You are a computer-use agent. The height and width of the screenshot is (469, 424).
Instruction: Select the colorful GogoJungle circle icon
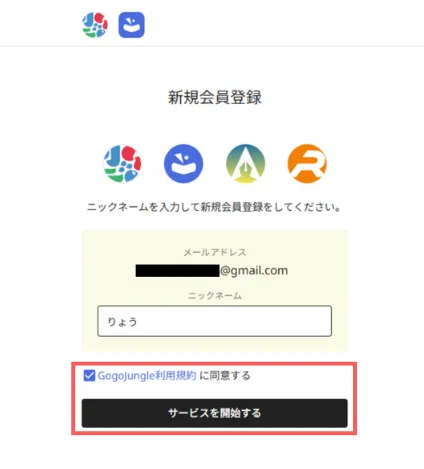coord(122,163)
